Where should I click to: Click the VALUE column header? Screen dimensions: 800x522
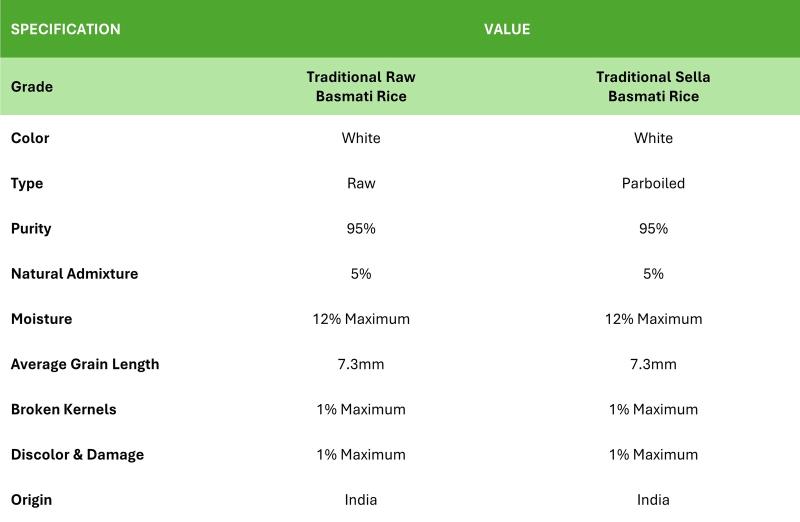click(x=507, y=29)
